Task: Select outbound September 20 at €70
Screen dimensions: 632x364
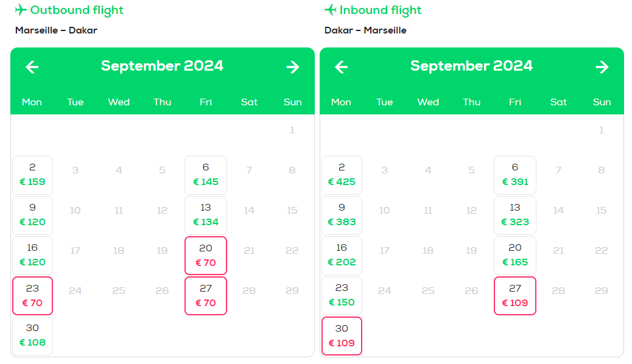Action: [x=206, y=256]
